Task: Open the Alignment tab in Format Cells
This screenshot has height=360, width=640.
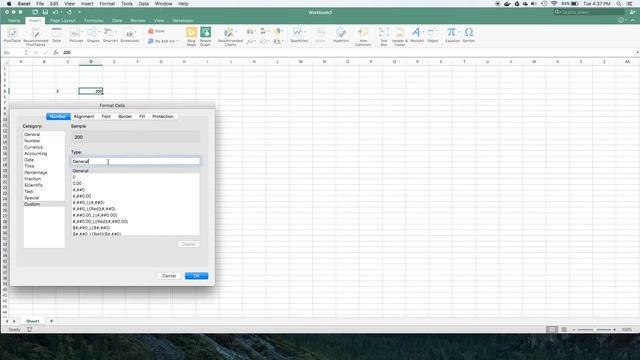Action: point(84,116)
